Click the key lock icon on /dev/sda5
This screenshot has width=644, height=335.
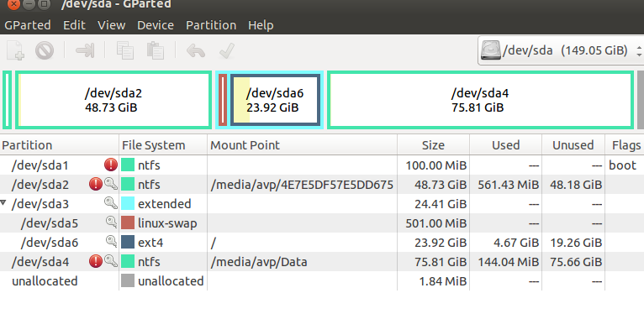(x=111, y=222)
